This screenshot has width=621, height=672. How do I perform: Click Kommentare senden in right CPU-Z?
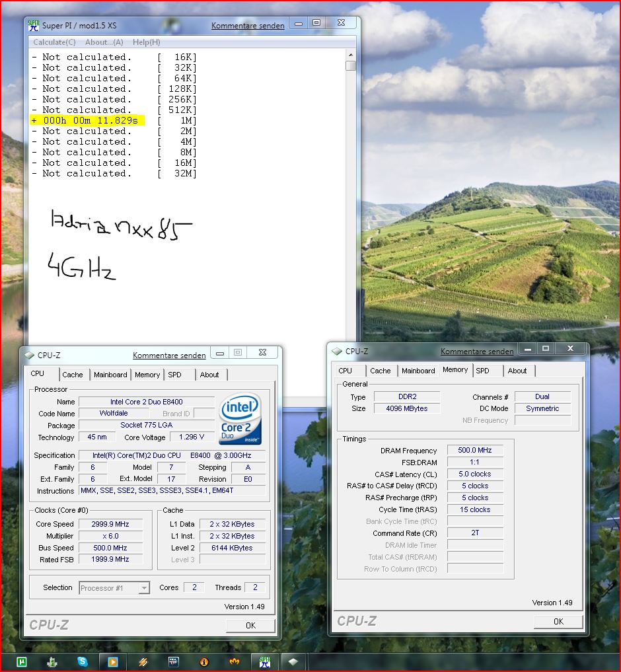(x=477, y=352)
